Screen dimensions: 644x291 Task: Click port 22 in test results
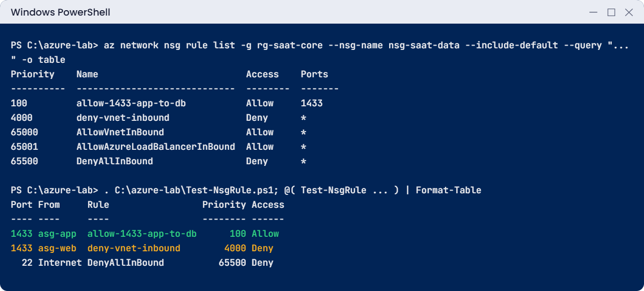(27, 263)
